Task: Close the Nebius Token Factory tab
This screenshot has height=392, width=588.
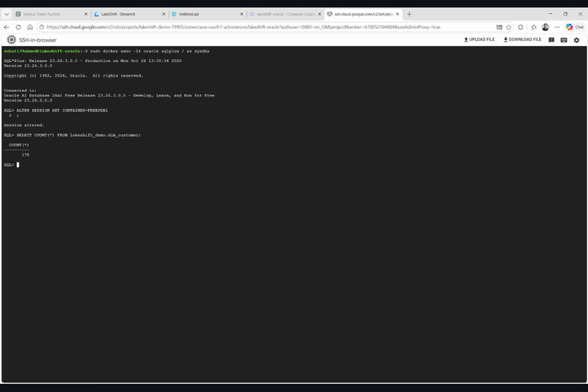Action: [86, 15]
